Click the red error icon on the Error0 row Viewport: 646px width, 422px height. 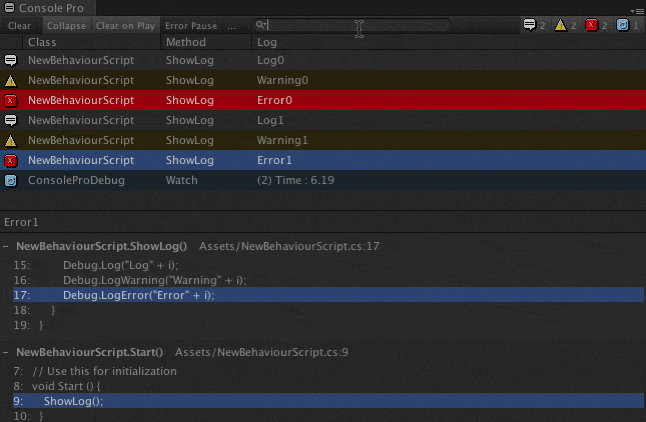click(x=11, y=100)
